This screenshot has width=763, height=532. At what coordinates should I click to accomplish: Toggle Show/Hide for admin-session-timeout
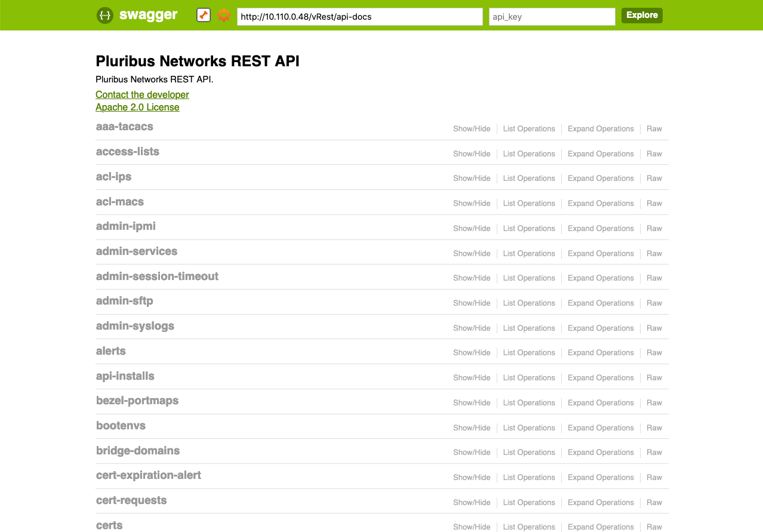[472, 278]
